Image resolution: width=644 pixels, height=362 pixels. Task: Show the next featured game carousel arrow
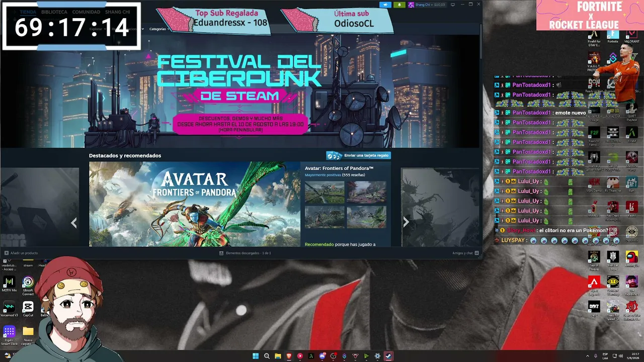(x=406, y=222)
